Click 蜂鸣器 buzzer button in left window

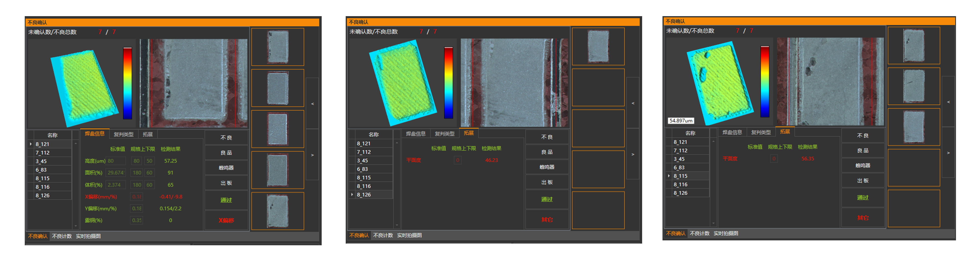(226, 168)
